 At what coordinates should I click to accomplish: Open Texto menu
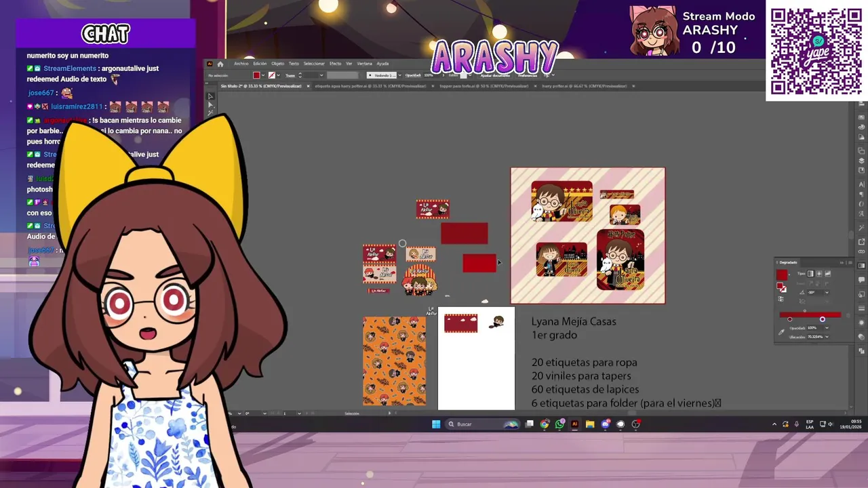(x=294, y=64)
